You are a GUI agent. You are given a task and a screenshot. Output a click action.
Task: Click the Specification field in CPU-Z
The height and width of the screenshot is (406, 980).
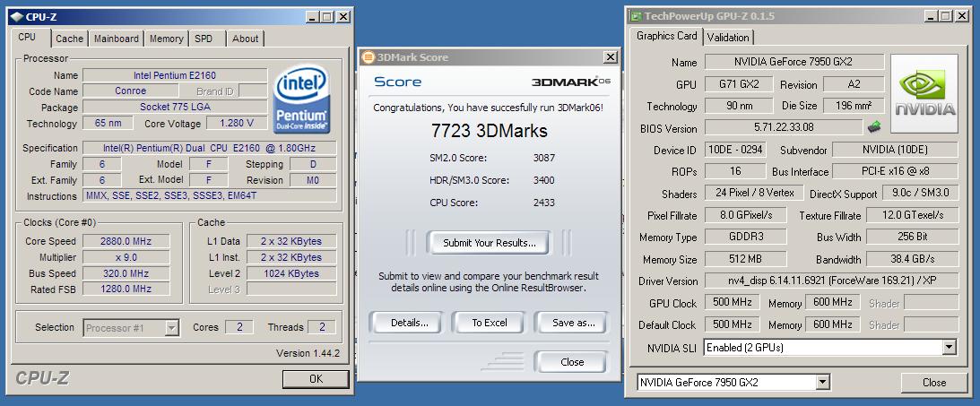(x=210, y=148)
